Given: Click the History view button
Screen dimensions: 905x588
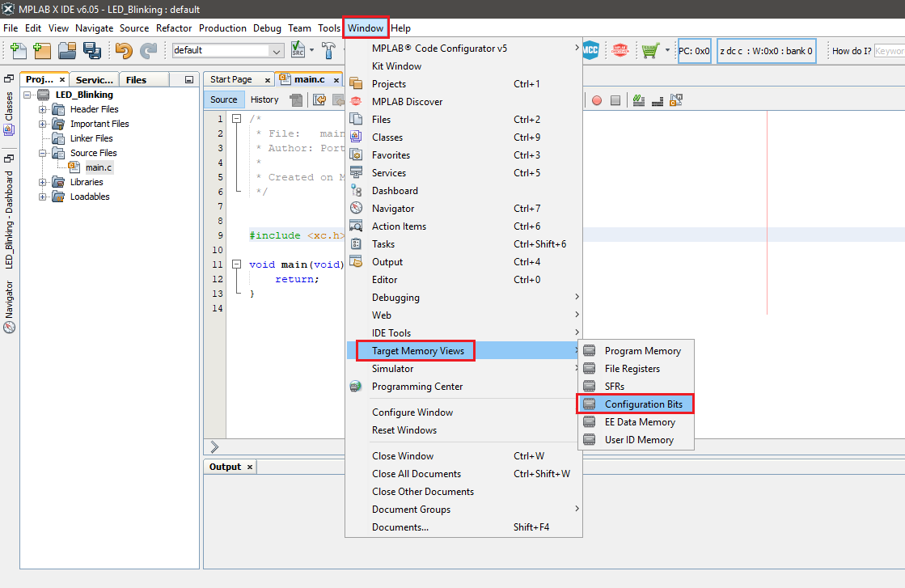Looking at the screenshot, I should (x=264, y=99).
